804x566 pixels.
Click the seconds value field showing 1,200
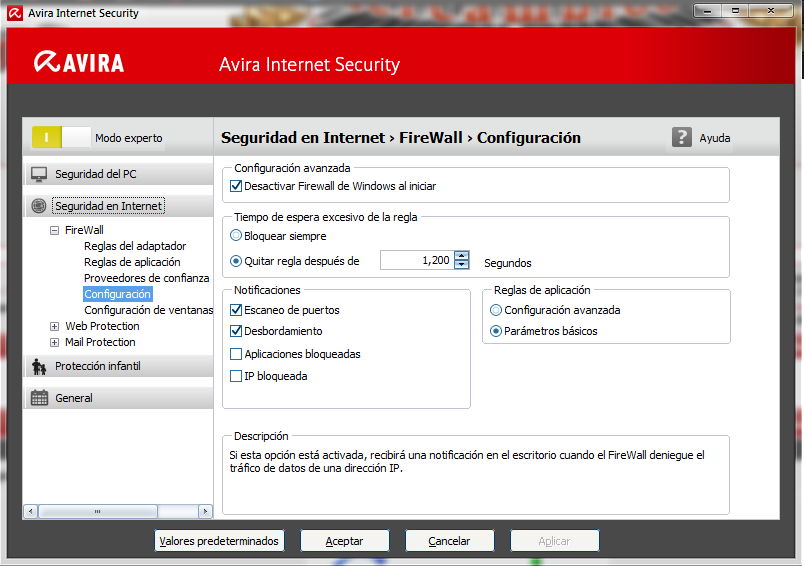click(x=417, y=260)
